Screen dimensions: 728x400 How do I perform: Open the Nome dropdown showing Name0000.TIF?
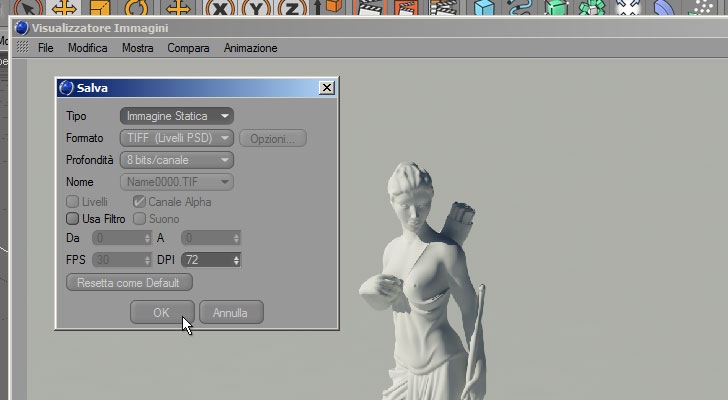177,182
